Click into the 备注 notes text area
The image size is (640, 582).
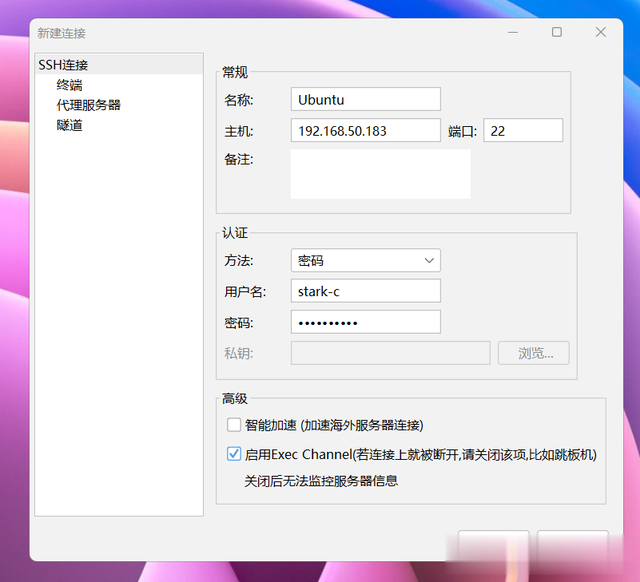(x=380, y=174)
